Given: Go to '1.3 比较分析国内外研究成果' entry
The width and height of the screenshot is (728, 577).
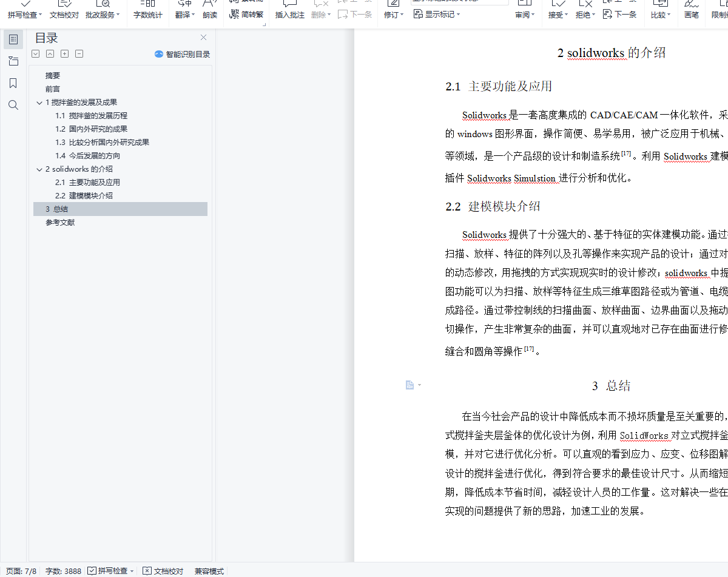Looking at the screenshot, I should tap(102, 143).
